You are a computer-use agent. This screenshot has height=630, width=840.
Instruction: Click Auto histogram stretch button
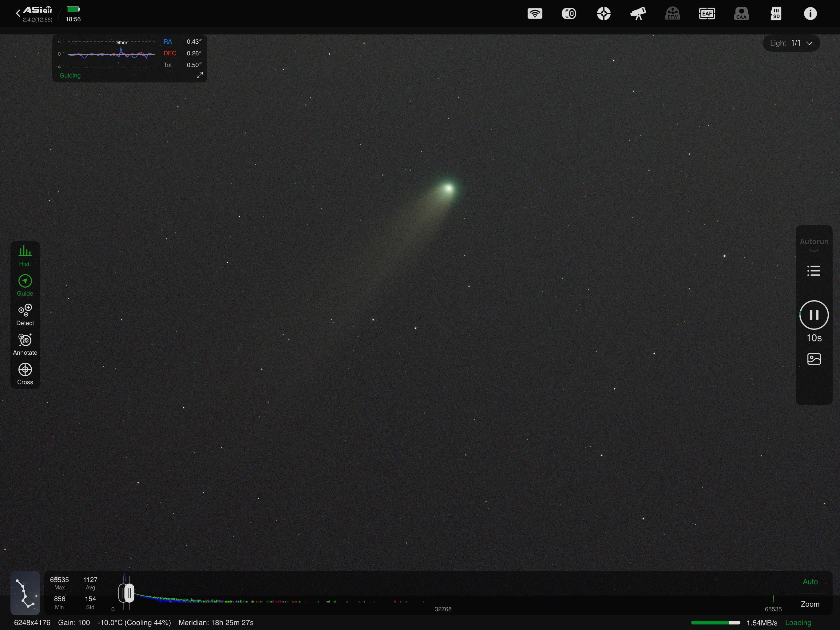810,582
